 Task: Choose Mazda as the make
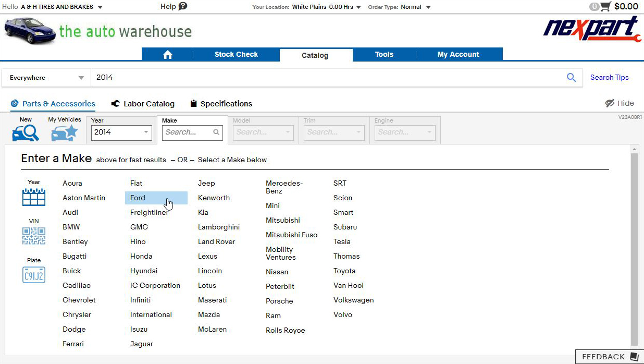tap(209, 314)
